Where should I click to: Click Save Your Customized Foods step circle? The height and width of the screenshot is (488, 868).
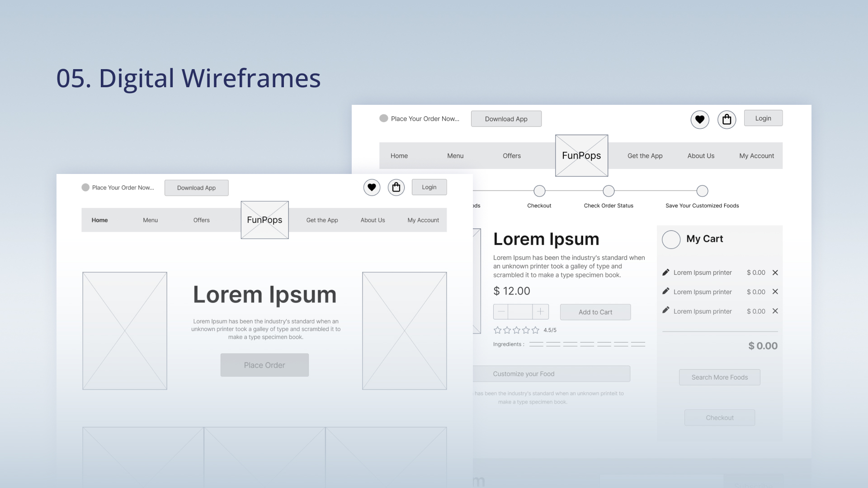702,191
